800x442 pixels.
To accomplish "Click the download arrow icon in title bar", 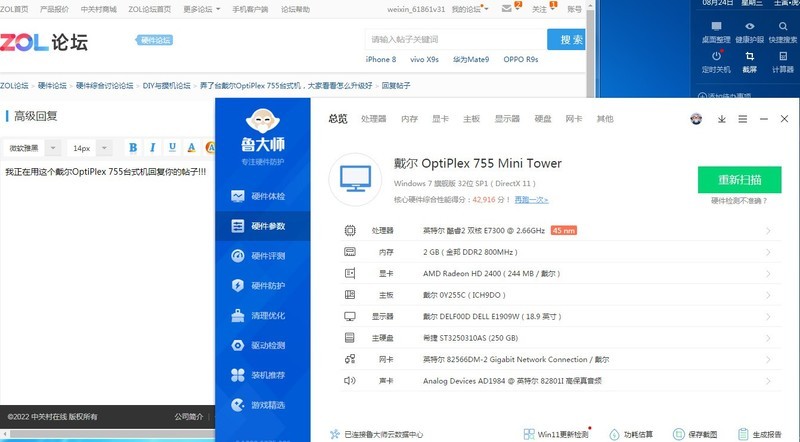I will pos(721,119).
